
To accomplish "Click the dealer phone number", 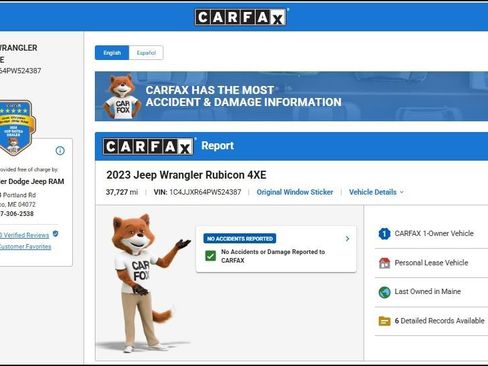I will point(17,214).
